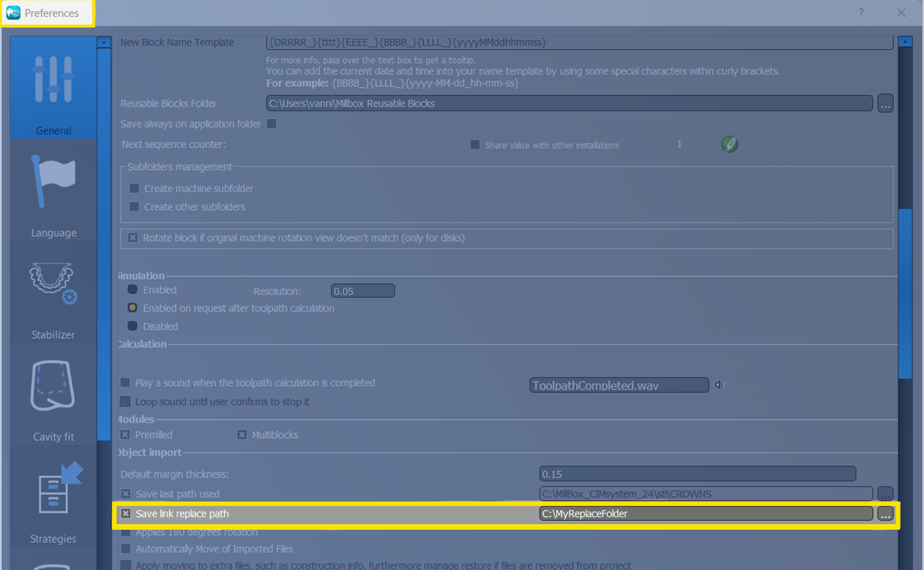Uncheck the Multiblocks module checkbox
The height and width of the screenshot is (570, 924).
[242, 435]
